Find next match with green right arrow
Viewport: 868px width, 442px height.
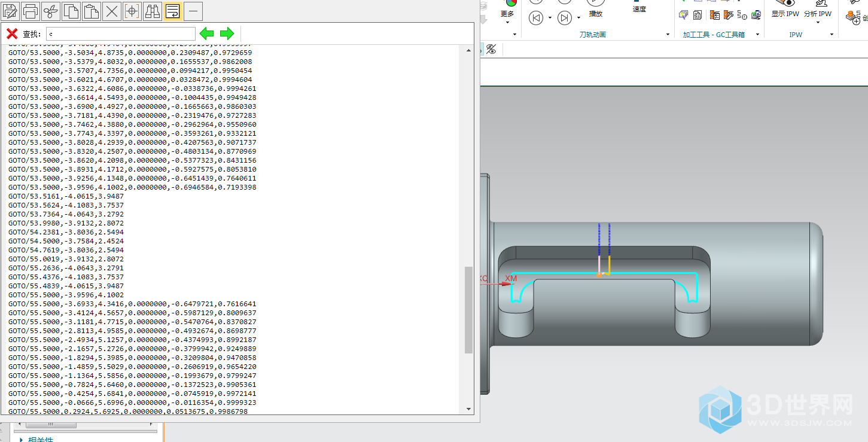(227, 33)
